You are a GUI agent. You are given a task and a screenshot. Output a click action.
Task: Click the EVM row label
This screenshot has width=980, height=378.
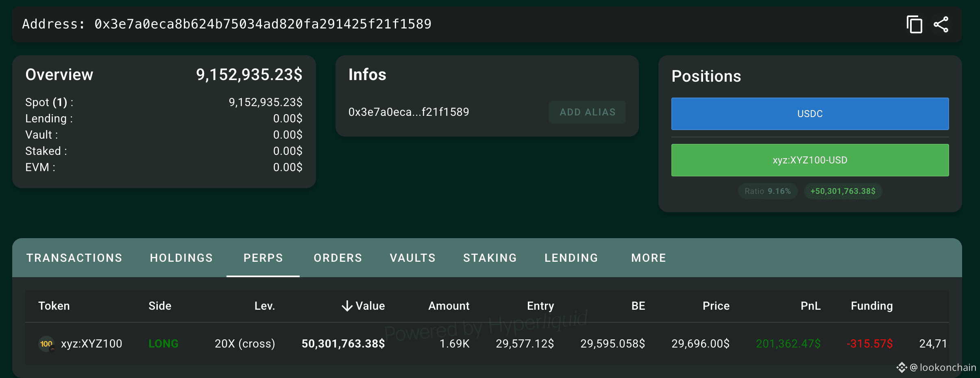pyautogui.click(x=40, y=167)
